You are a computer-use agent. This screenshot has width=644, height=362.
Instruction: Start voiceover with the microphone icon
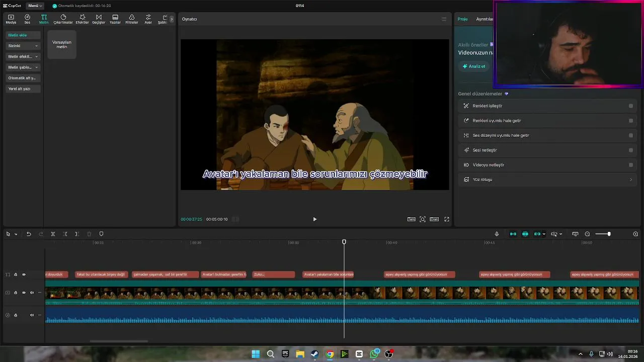(x=497, y=234)
